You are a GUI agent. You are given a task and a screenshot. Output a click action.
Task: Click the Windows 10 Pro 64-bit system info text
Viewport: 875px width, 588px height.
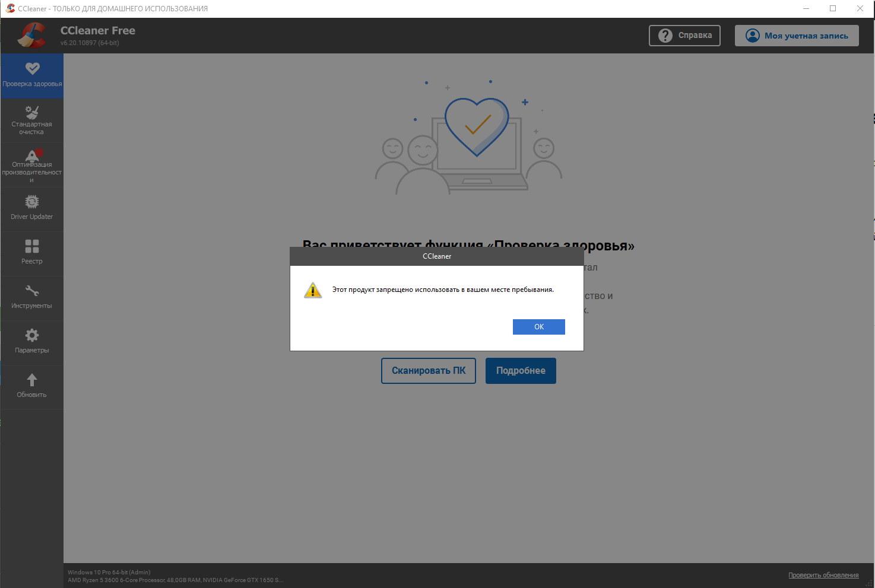[x=109, y=573]
